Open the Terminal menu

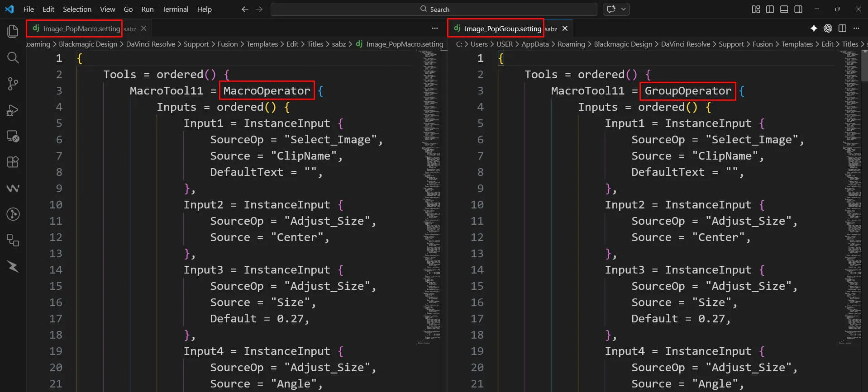pos(175,9)
